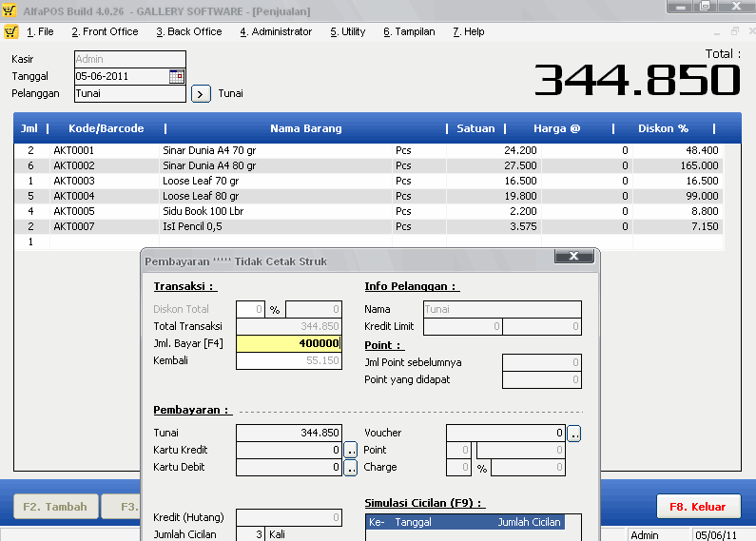Click the Harga @ column header
Screen dimensions: 756x541
[557, 128]
